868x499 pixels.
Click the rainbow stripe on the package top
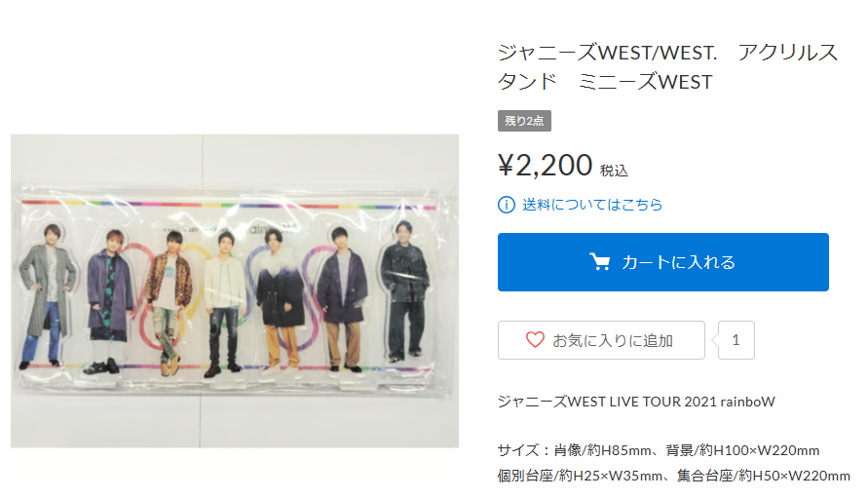(228, 205)
